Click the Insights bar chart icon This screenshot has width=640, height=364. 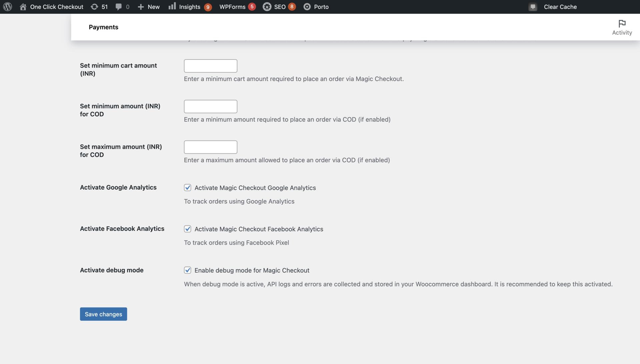173,7
